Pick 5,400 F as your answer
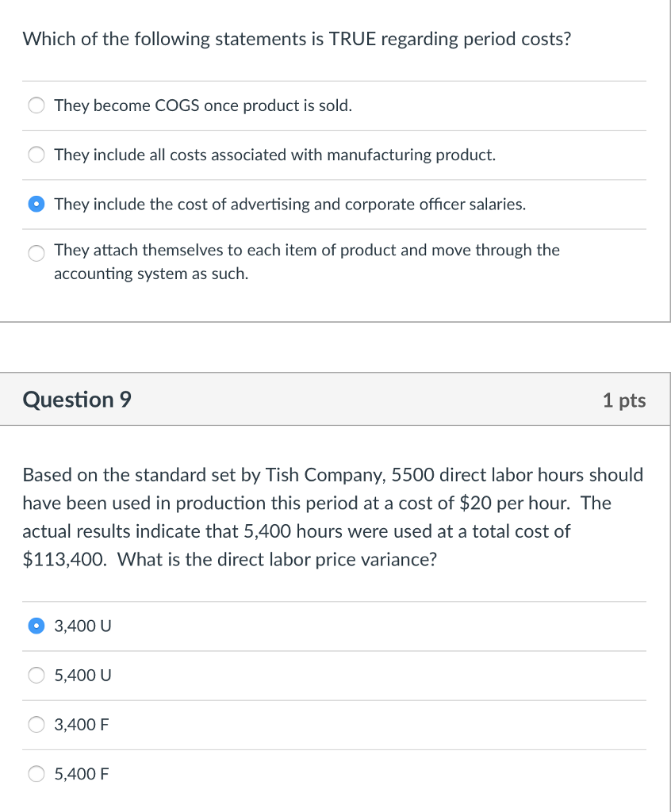Screen dimensions: 671x812 click(x=36, y=774)
